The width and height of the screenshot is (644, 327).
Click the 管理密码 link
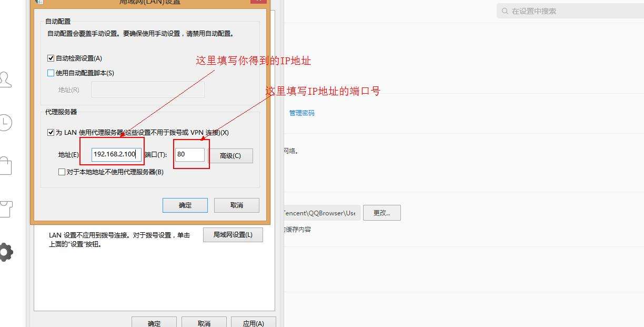point(302,113)
